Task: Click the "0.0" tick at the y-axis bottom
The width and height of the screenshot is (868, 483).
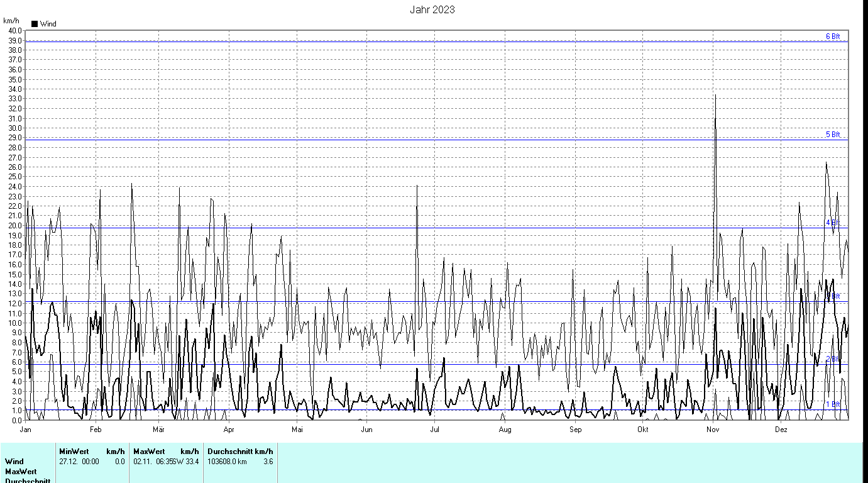Action: point(17,420)
